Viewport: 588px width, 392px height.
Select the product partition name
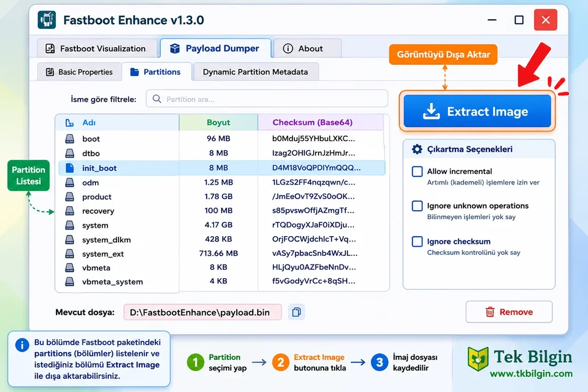[97, 197]
